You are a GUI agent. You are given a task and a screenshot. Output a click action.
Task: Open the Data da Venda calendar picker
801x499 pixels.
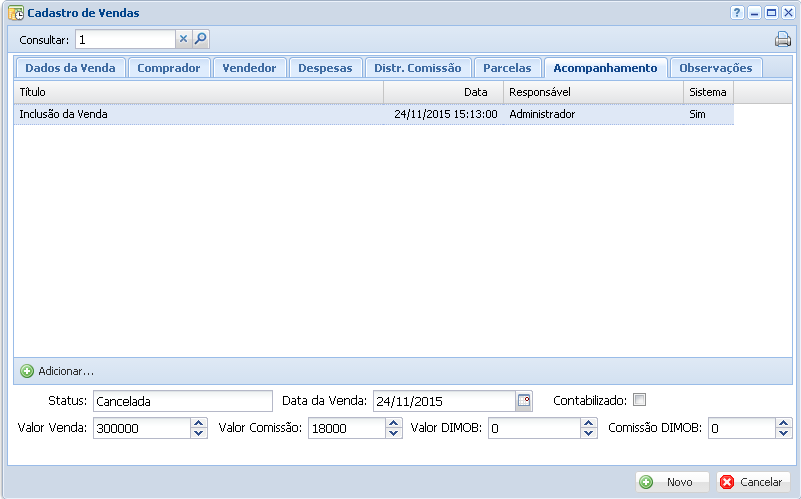pyautogui.click(x=524, y=401)
